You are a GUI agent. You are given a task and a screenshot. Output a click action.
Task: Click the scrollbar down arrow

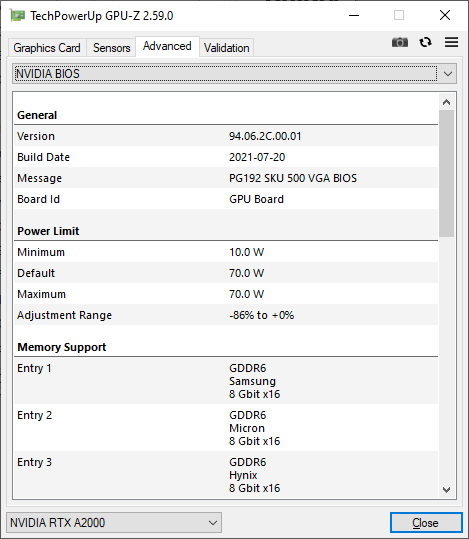coord(446,490)
